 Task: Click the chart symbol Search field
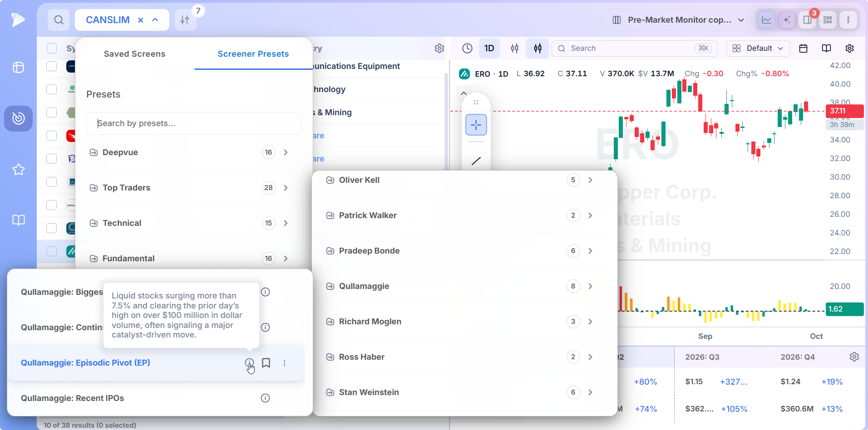coord(634,49)
